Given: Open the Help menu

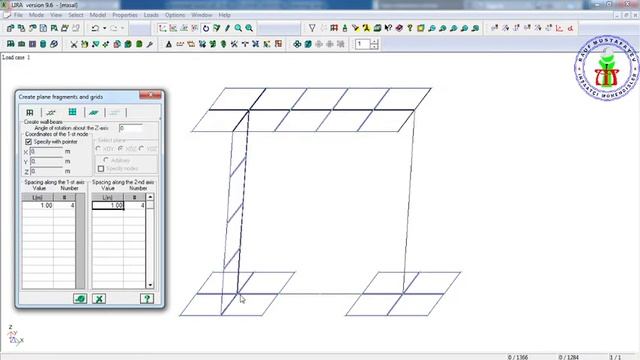Looking at the screenshot, I should coord(224,15).
